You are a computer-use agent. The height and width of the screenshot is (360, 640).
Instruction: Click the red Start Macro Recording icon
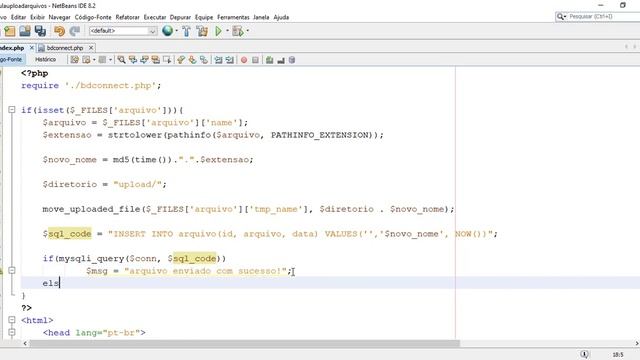click(x=244, y=60)
